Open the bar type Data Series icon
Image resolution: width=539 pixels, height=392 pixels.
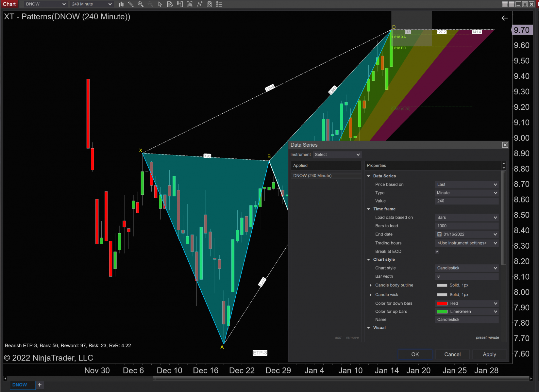point(121,4)
